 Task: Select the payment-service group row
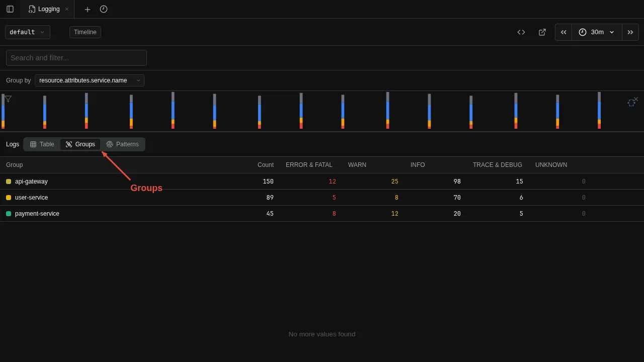[x=37, y=214]
